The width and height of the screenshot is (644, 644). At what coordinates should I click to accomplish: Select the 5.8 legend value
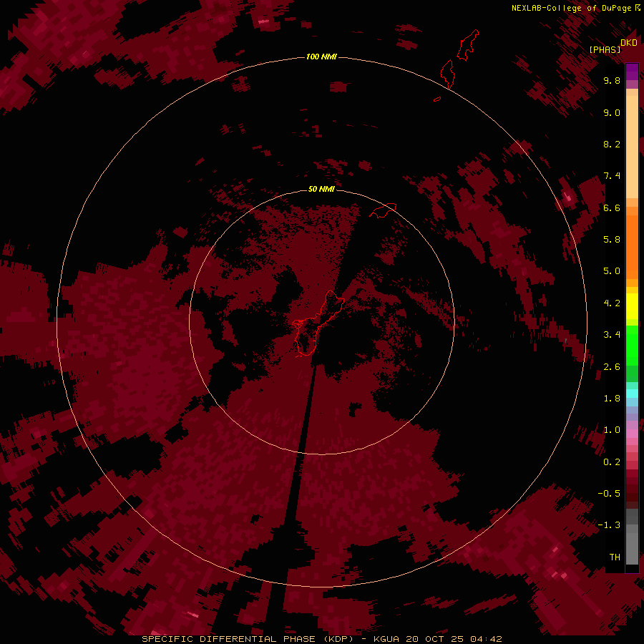612,240
